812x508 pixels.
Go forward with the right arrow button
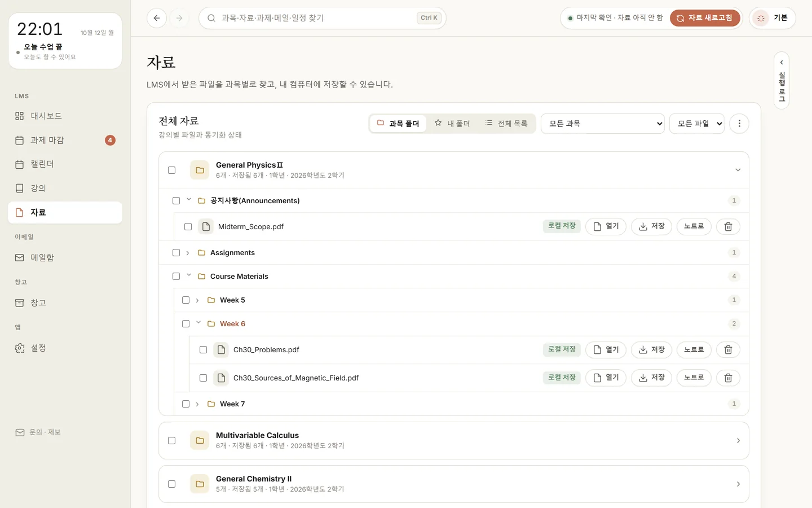point(179,18)
